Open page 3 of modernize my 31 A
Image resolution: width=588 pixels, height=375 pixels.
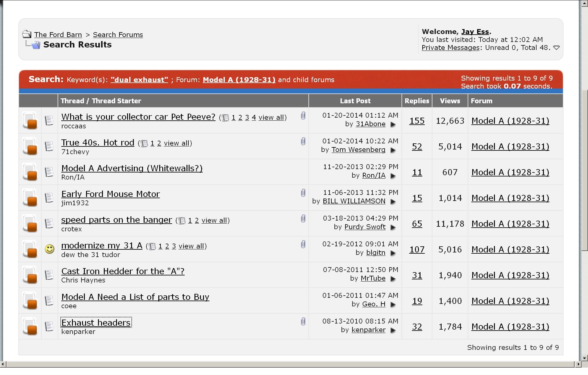point(174,246)
